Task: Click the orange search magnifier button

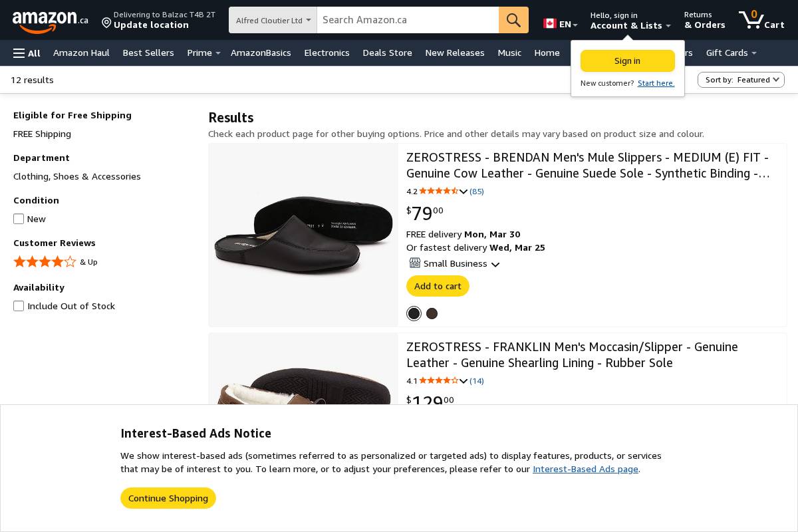Action: tap(513, 20)
